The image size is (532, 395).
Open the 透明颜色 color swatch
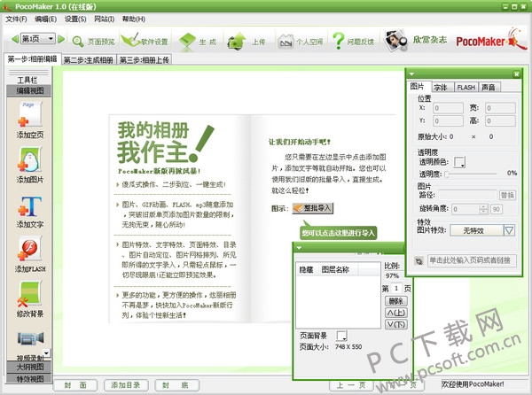tap(459, 162)
